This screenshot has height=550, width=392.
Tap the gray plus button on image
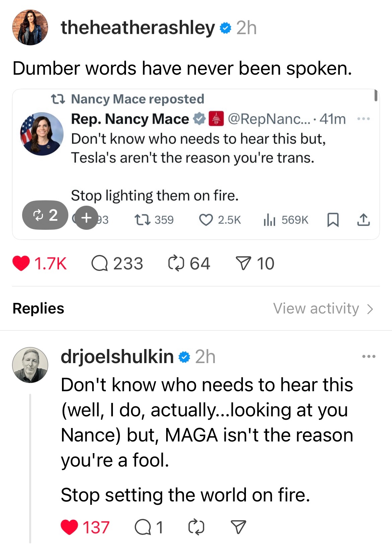[86, 218]
